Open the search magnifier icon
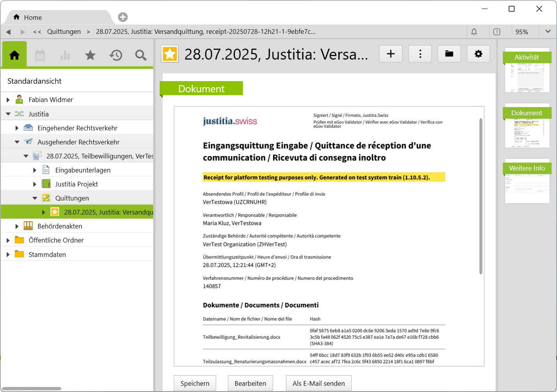 click(x=141, y=55)
